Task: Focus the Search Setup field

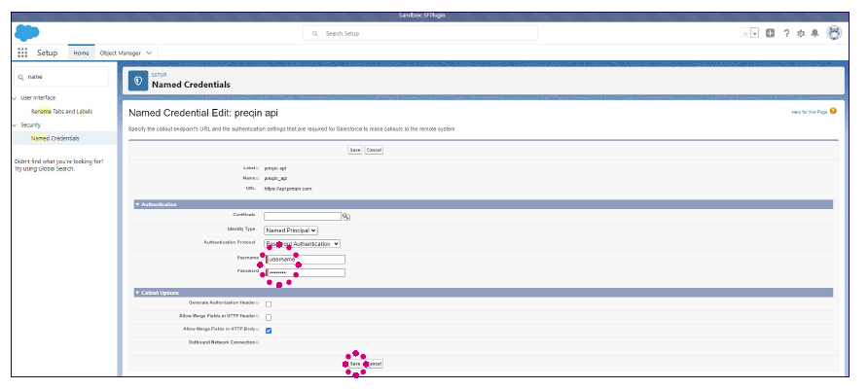Action: [420, 33]
